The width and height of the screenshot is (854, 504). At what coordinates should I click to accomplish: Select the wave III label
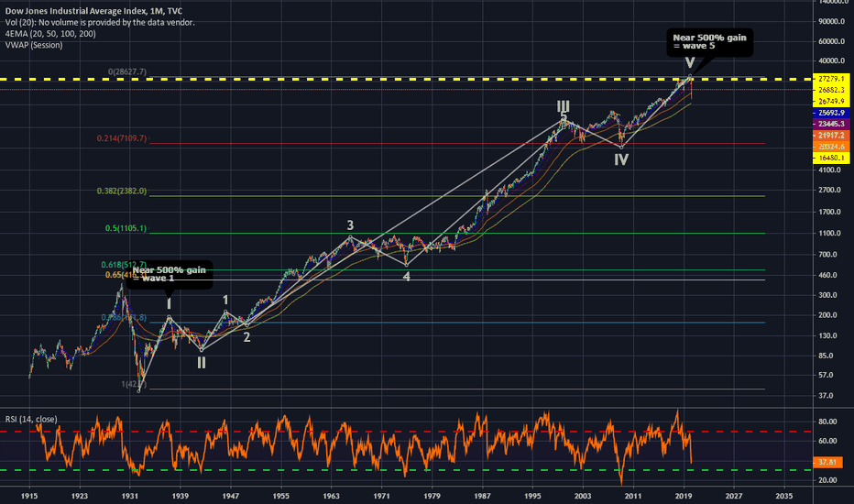pos(563,105)
